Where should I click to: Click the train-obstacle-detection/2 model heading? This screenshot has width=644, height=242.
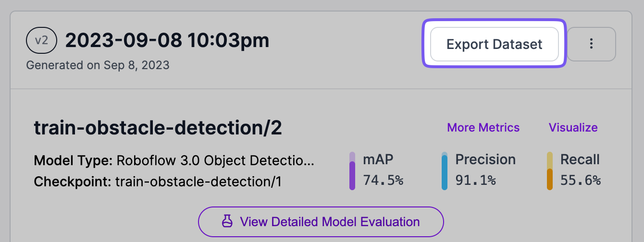(158, 128)
